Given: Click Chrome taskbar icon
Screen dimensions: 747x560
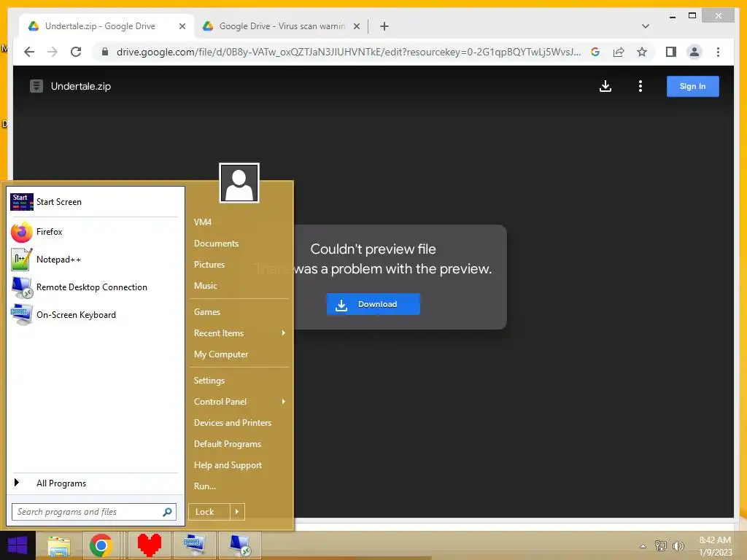Looking at the screenshot, I should pyautogui.click(x=101, y=545).
